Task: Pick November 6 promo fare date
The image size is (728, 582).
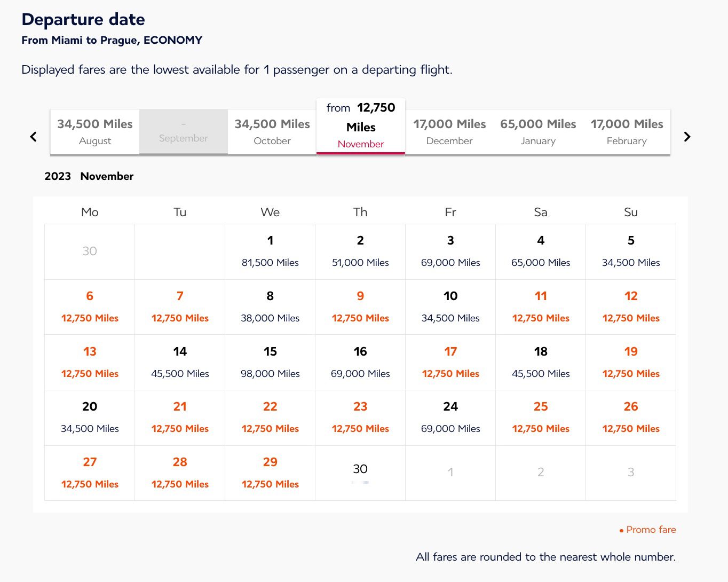Action: 90,307
